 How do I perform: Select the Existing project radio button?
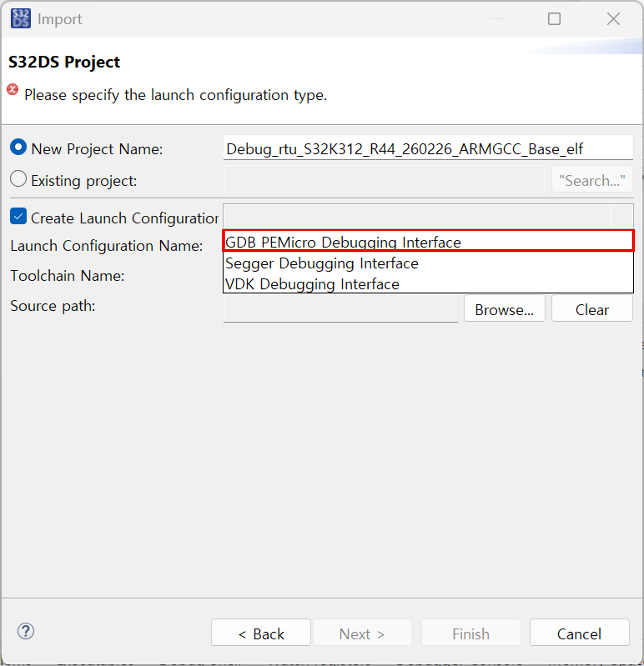pyautogui.click(x=18, y=179)
